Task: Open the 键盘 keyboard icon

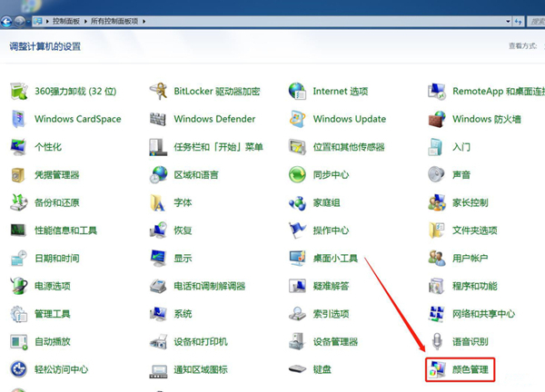Action: tap(298, 369)
